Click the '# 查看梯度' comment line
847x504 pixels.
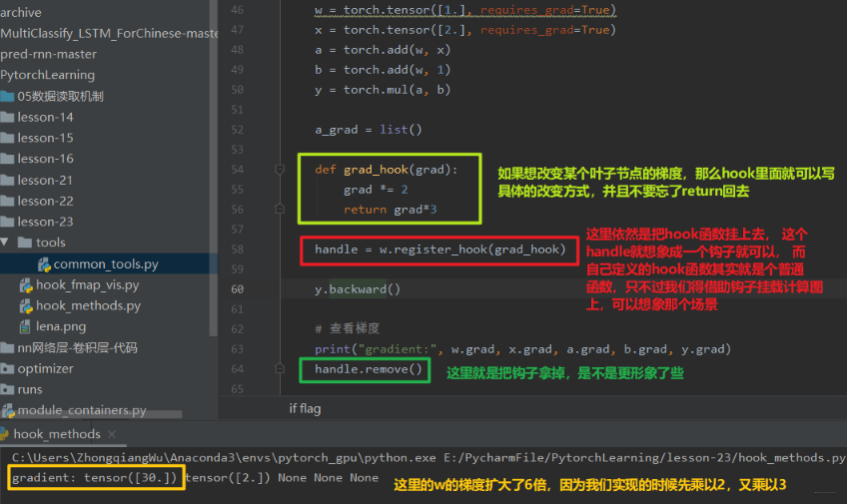[x=348, y=328]
